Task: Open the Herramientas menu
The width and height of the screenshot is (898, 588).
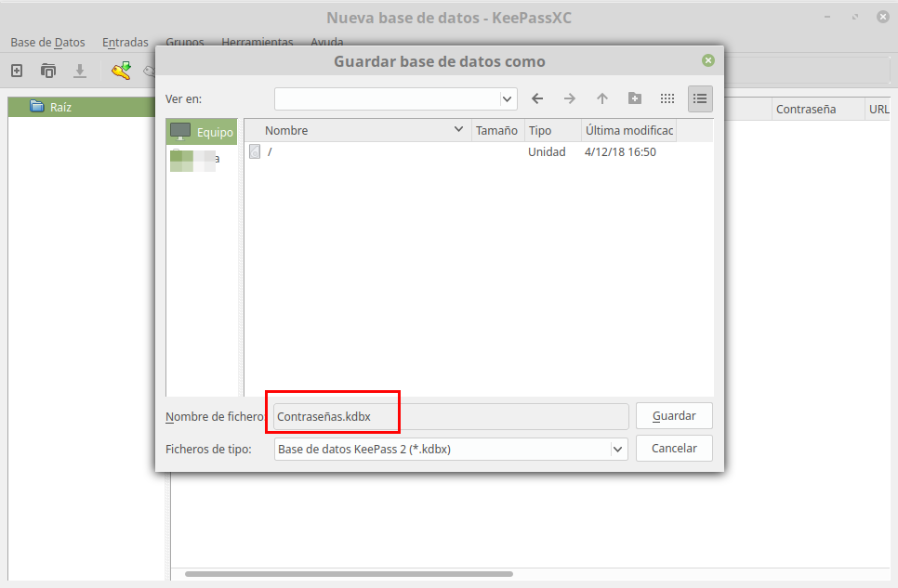Action: coord(258,42)
